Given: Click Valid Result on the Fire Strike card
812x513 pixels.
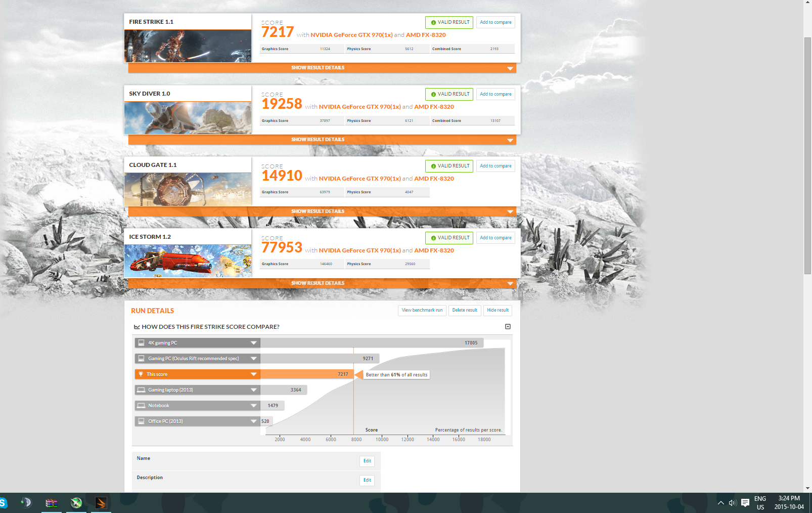Looking at the screenshot, I should [x=449, y=22].
